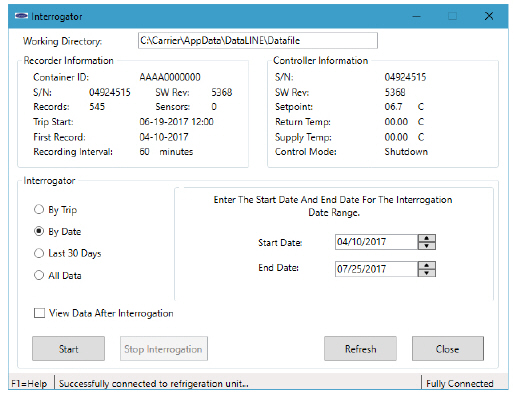This screenshot has height=394, width=514.
Task: Minimize the Interrogator window
Action: [x=416, y=16]
